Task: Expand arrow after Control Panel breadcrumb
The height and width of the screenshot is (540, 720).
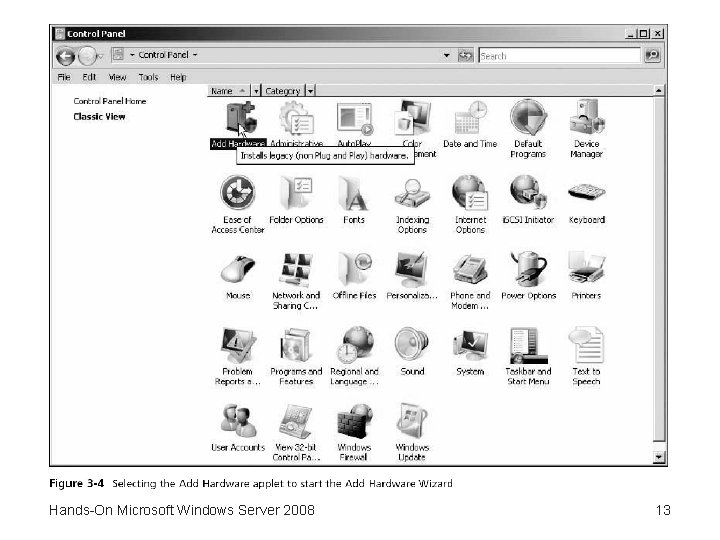Action: pos(195,55)
